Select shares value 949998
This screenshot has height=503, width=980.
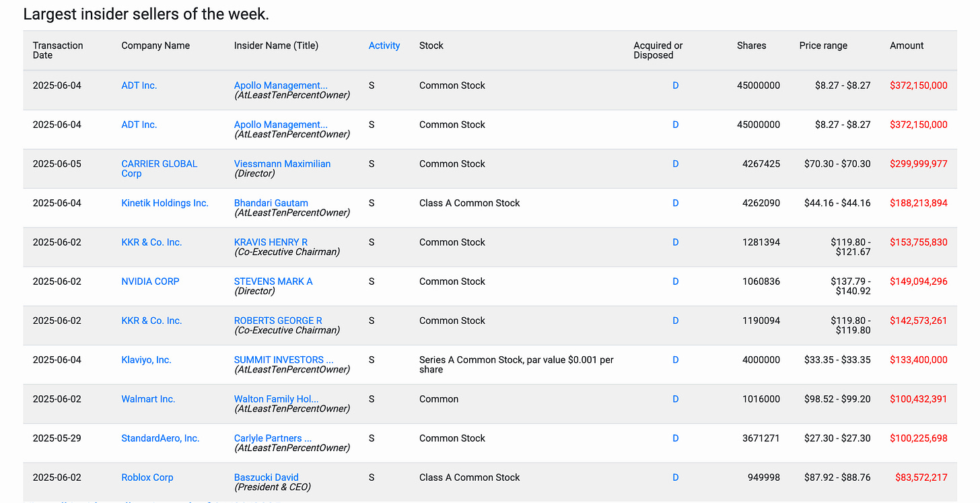(x=764, y=477)
